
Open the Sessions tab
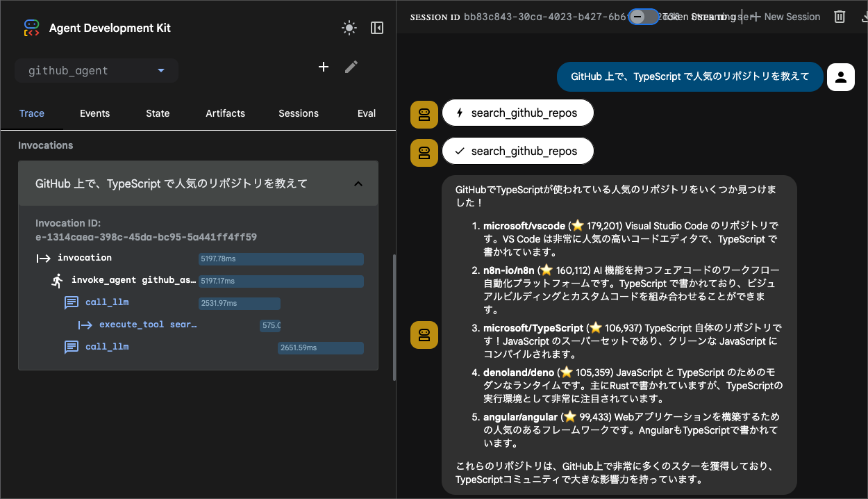pyautogui.click(x=299, y=113)
